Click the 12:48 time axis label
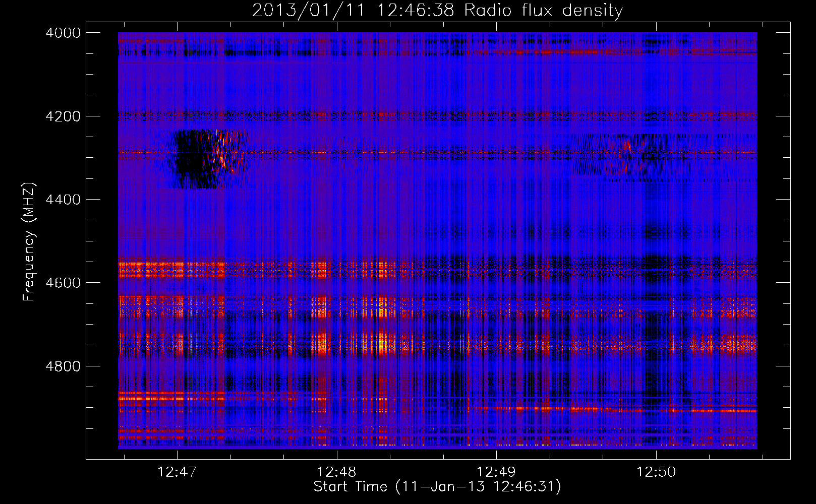This screenshot has height=504, width=816. [336, 472]
